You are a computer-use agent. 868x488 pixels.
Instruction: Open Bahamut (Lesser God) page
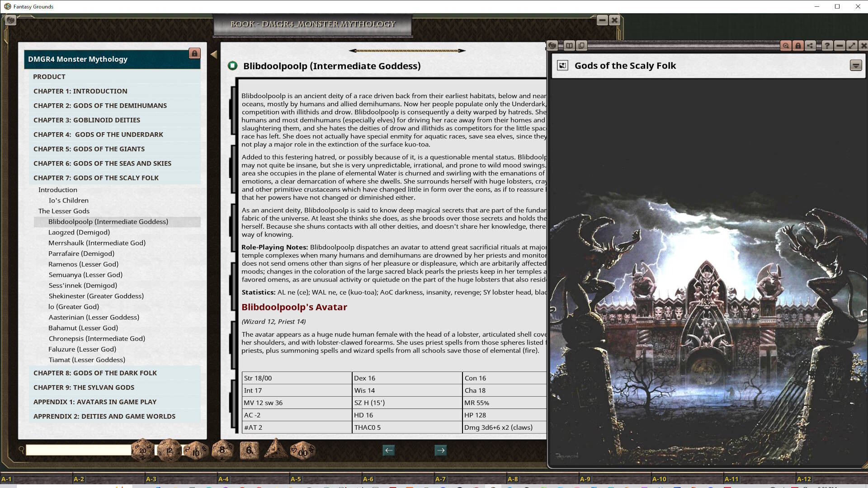(x=83, y=328)
